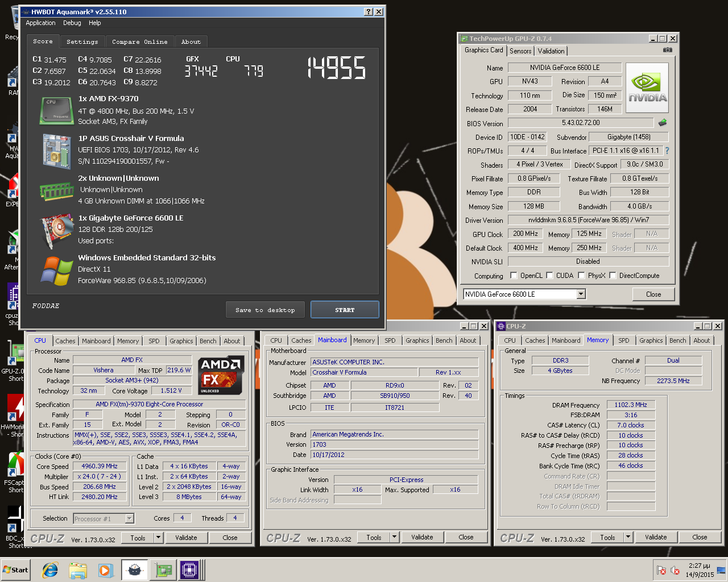Click DRAM Frequency value 1102.3 MHz
728x582 pixels.
[x=631, y=405]
